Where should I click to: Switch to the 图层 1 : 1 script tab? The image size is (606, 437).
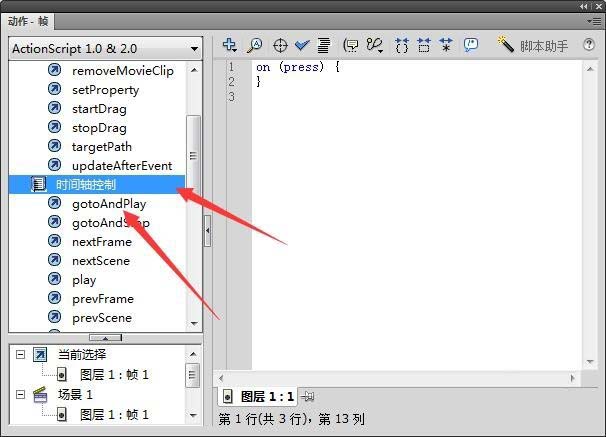pyautogui.click(x=258, y=396)
